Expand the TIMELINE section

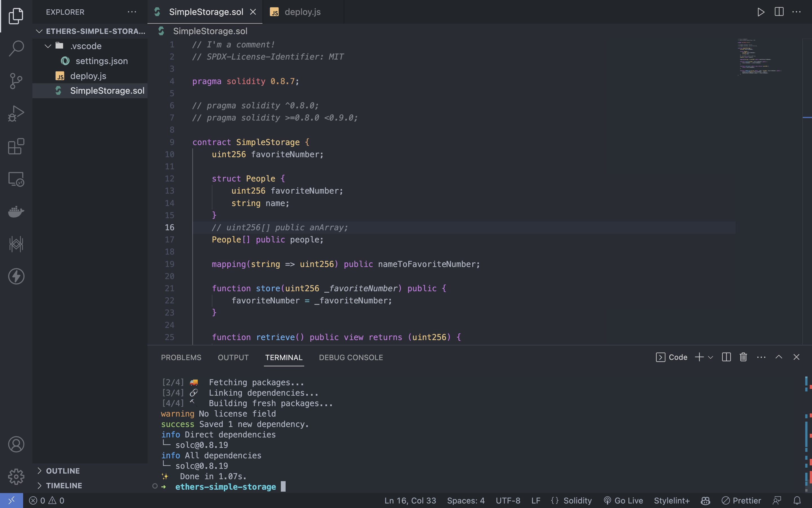(90, 485)
